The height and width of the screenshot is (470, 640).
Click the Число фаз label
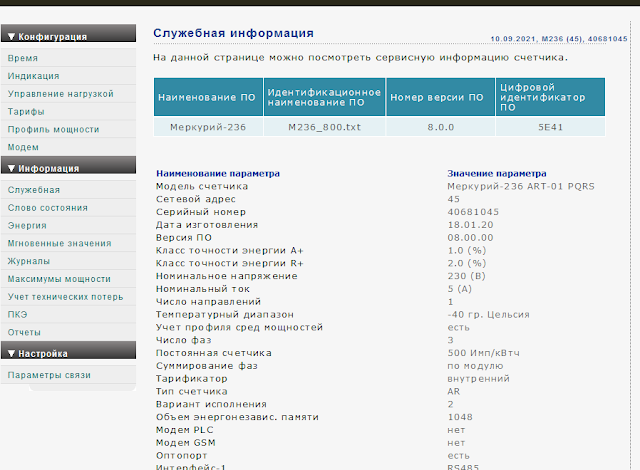[184, 340]
